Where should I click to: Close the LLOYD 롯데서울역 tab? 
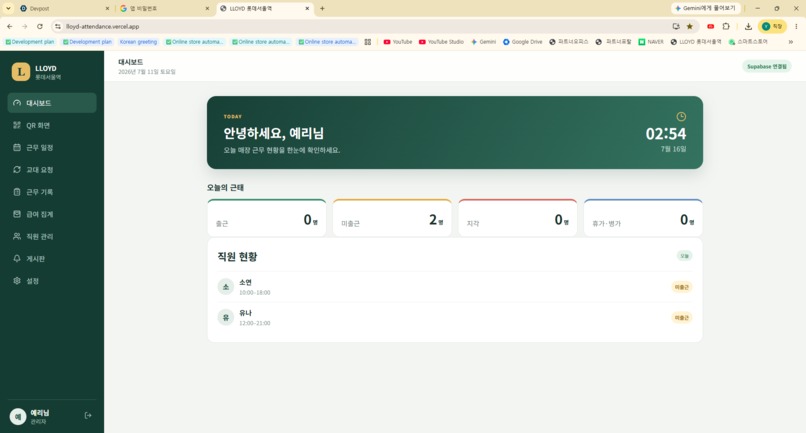click(x=307, y=9)
